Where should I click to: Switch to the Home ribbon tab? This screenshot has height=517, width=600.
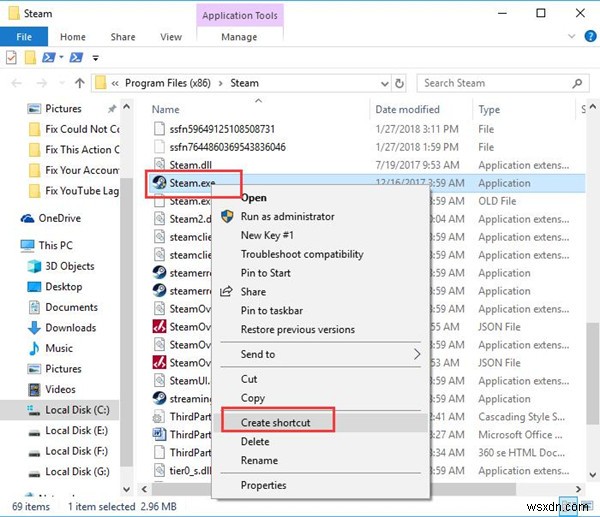[x=73, y=37]
